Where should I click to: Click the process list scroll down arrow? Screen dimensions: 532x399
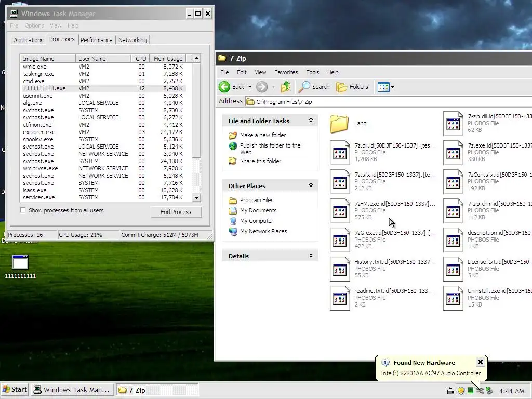tap(197, 198)
